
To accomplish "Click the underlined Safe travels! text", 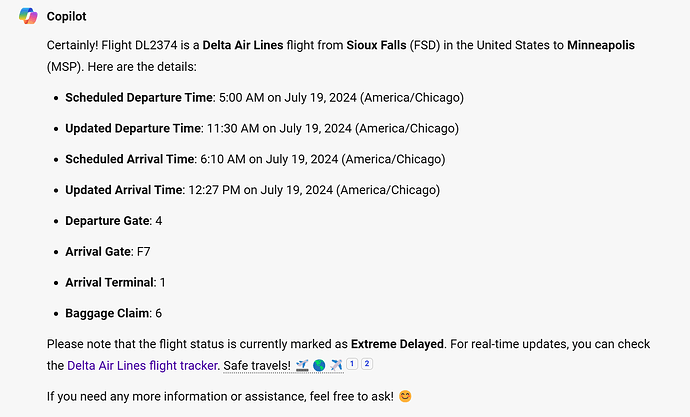I will [x=257, y=366].
